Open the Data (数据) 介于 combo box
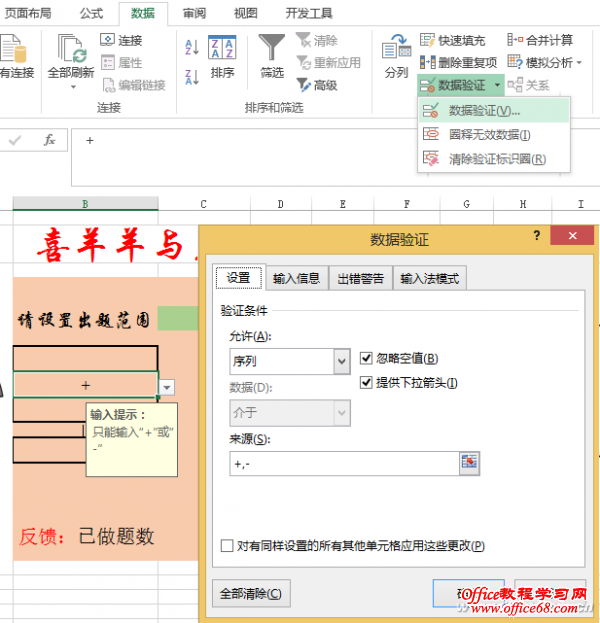600x623 pixels. [x=290, y=413]
